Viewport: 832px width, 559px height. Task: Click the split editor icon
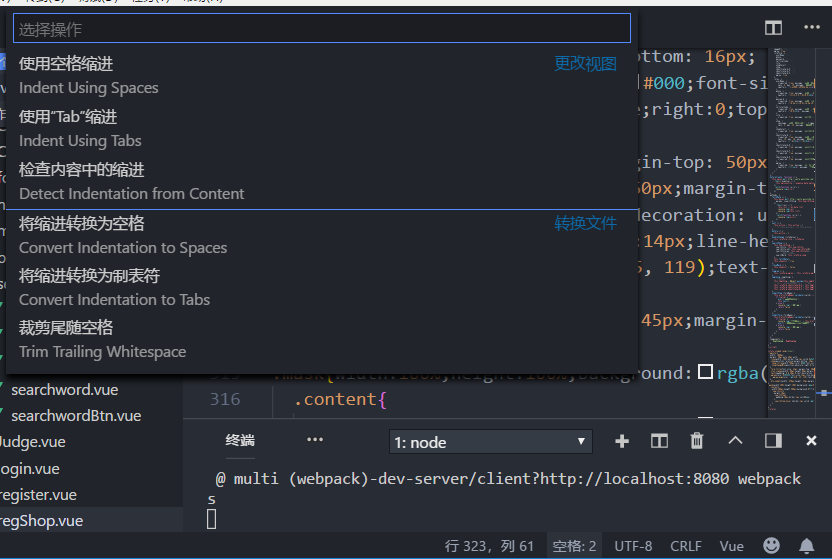pos(773,28)
